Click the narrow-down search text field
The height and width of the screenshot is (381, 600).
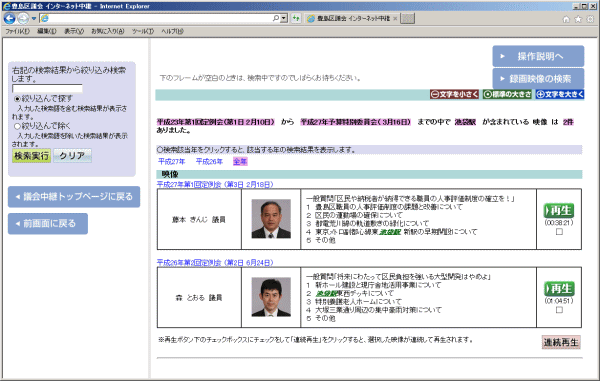click(x=47, y=88)
